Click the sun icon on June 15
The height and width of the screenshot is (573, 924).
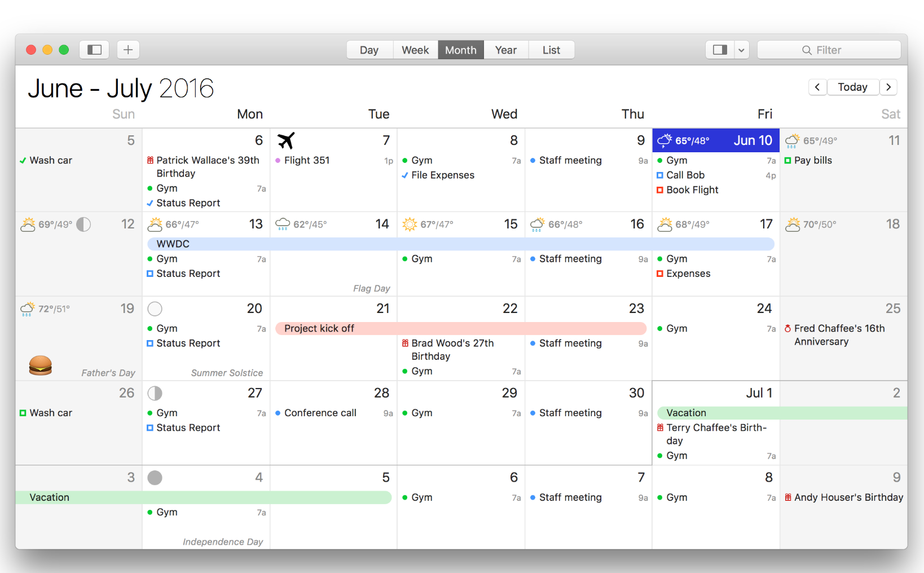410,224
